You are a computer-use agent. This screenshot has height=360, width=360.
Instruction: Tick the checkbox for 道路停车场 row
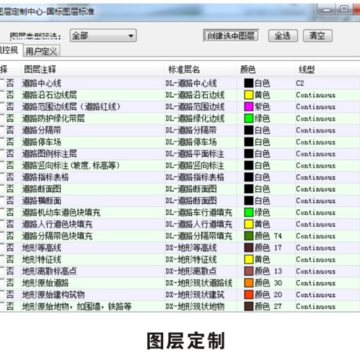(2, 142)
